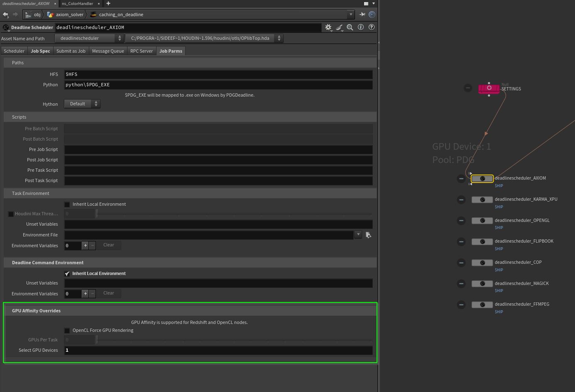Enable OpenCL Force GPU Rendering checkbox
This screenshot has width=575, height=392.
67,331
